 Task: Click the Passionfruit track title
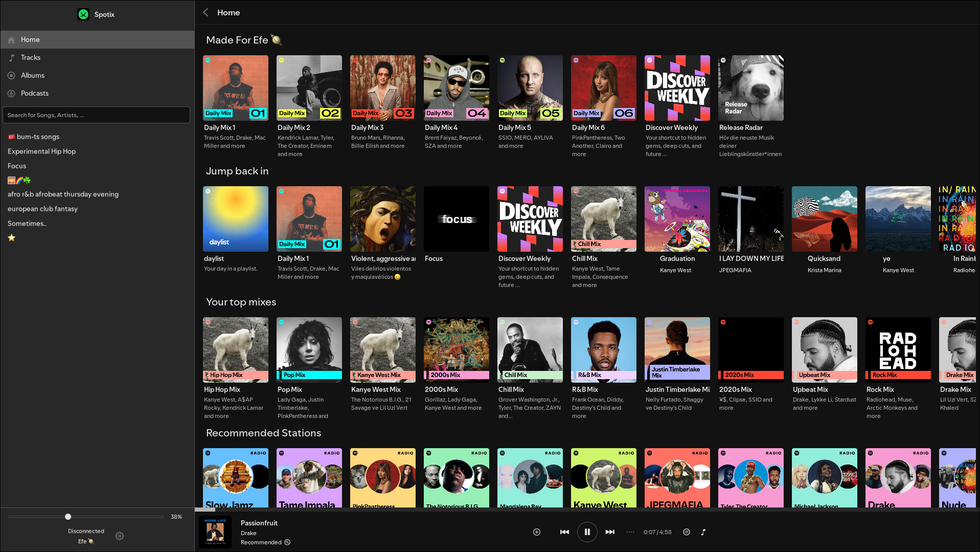tap(259, 523)
